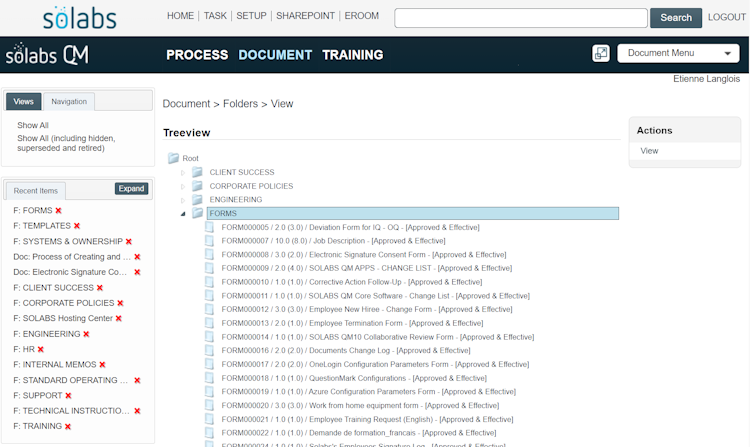Click the popup window icon beside Document Menu
Viewport: 750px width, 447px height.
click(x=601, y=53)
